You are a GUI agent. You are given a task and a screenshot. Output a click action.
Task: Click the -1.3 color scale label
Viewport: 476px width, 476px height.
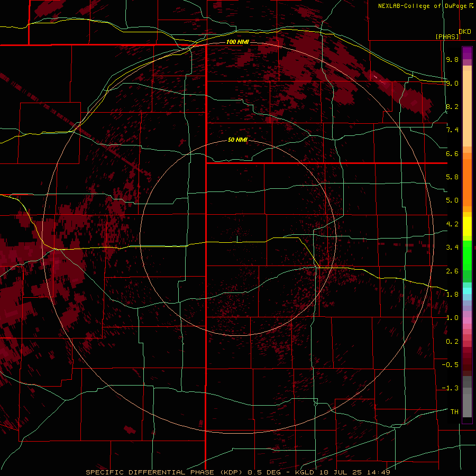point(450,388)
